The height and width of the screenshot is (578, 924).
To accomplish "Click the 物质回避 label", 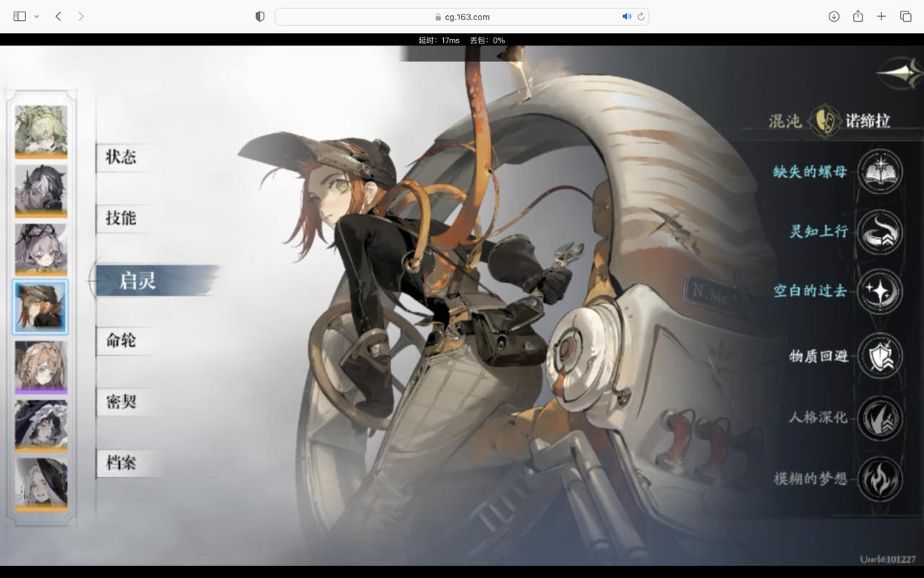I will pos(819,356).
